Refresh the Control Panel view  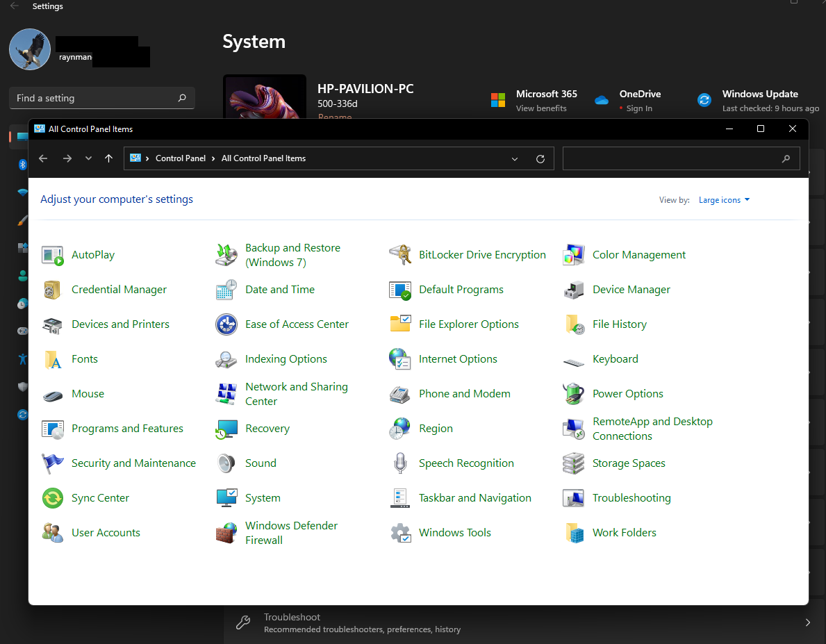[x=540, y=158]
